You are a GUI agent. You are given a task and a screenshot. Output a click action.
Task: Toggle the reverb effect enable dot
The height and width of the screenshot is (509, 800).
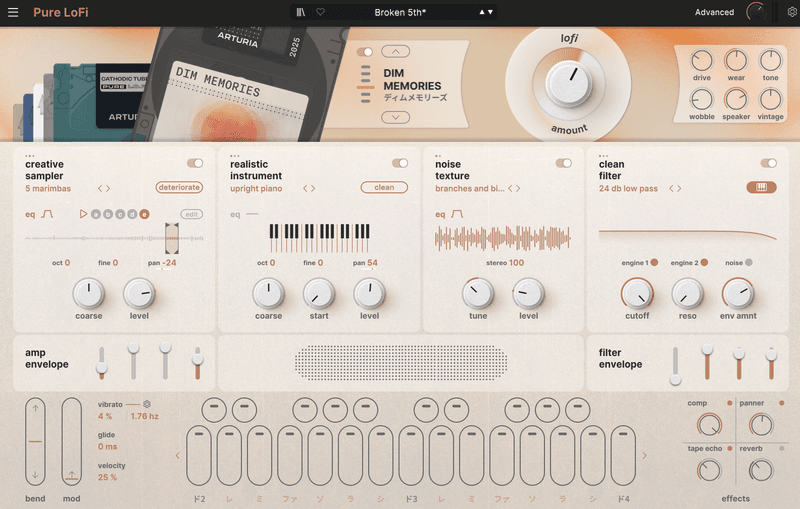782,448
